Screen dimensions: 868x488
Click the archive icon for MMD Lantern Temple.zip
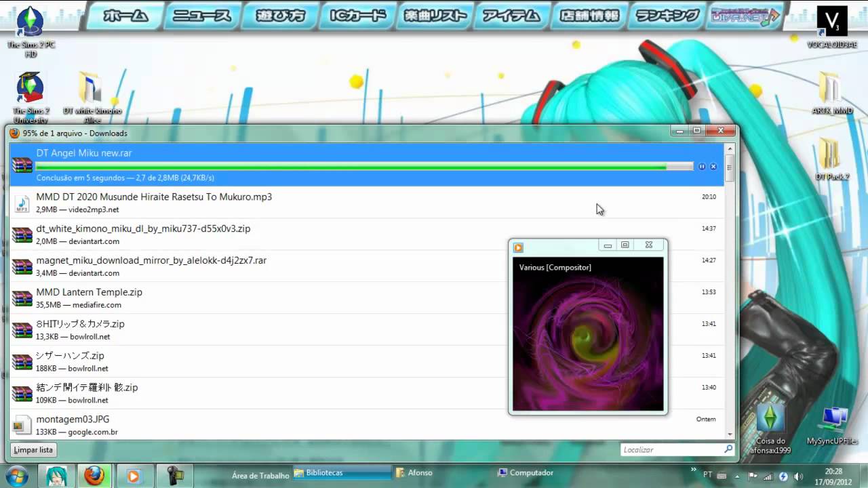pos(22,298)
